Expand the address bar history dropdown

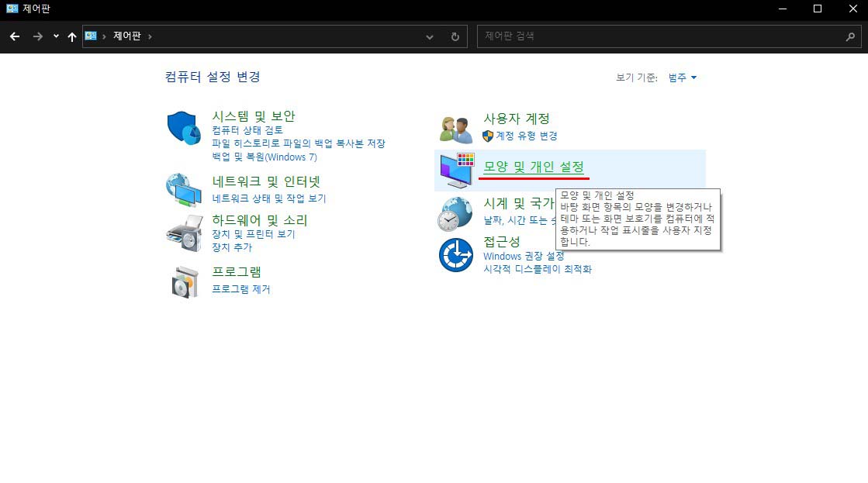coord(430,36)
